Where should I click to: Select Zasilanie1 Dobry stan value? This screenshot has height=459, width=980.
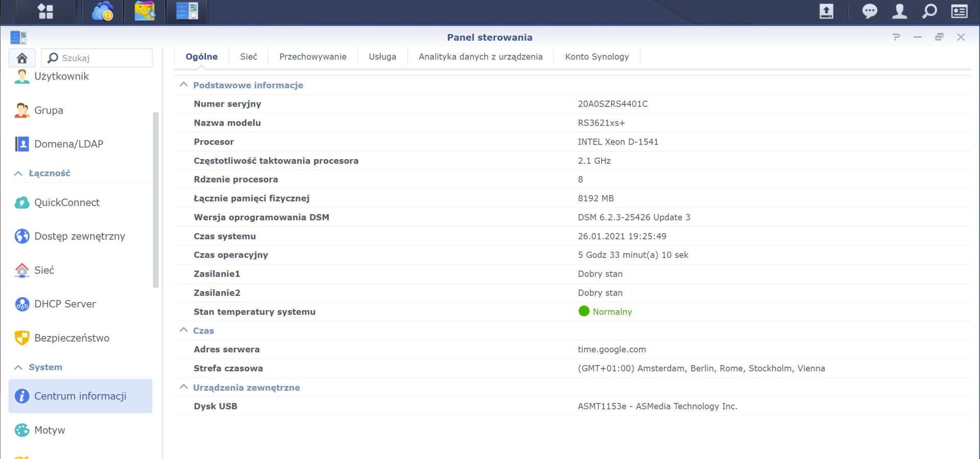(x=600, y=274)
